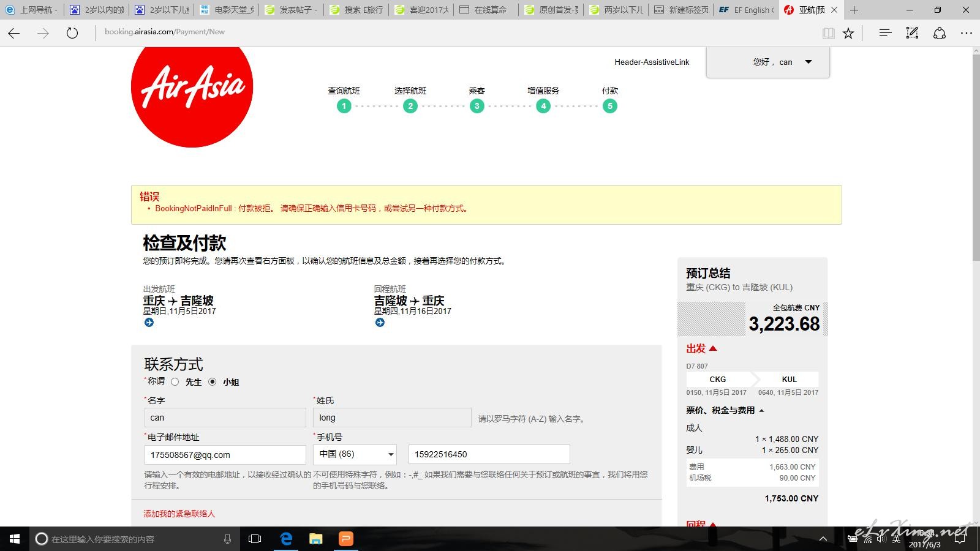Screen dimensions: 980x551
Task: Select 小姐 title radio button
Action: [213, 382]
